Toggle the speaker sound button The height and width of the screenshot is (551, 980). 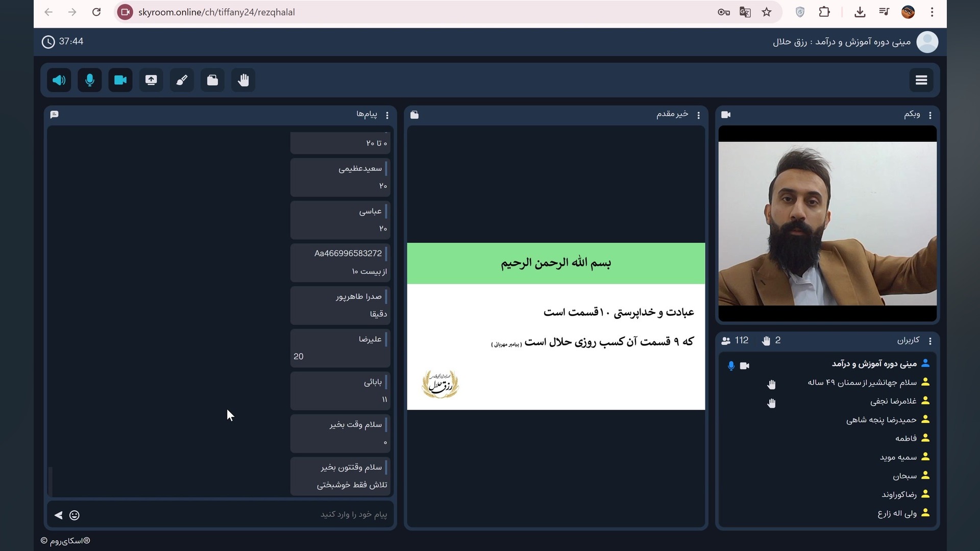[x=59, y=80]
